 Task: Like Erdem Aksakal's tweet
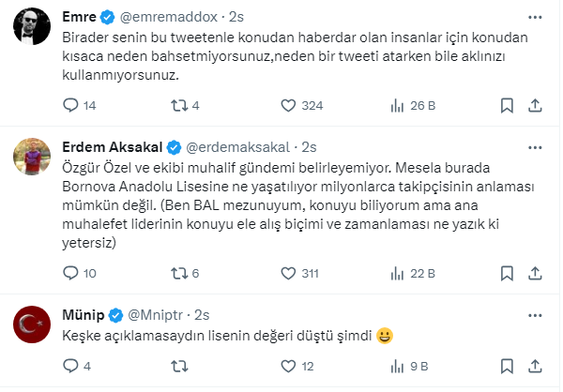288,273
